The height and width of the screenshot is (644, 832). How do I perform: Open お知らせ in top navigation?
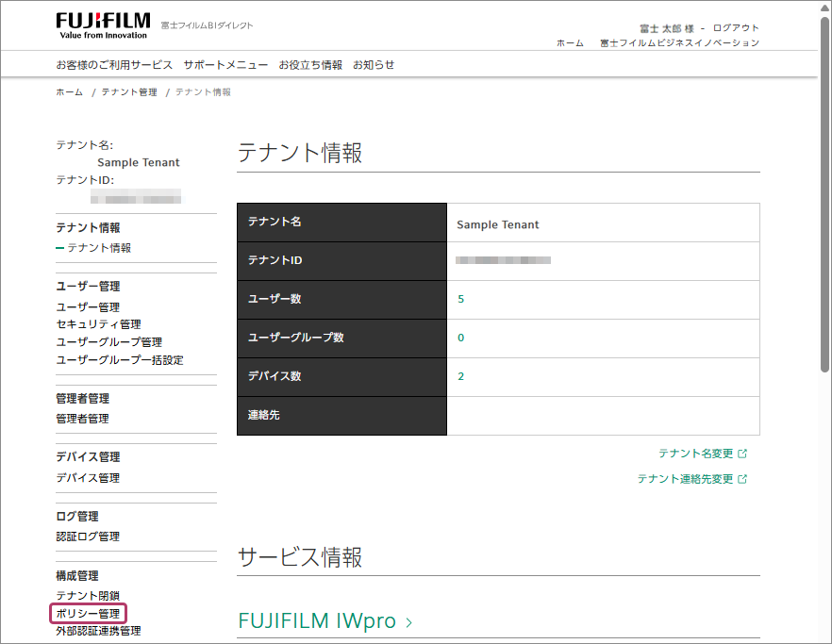click(374, 65)
